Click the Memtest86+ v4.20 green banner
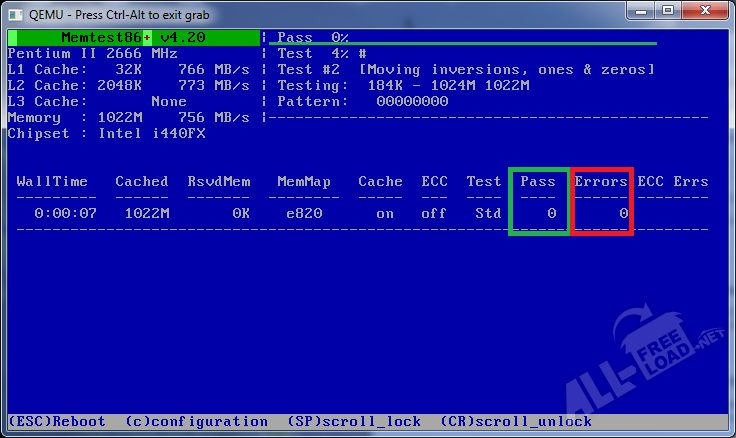The width and height of the screenshot is (736, 438). (133, 37)
